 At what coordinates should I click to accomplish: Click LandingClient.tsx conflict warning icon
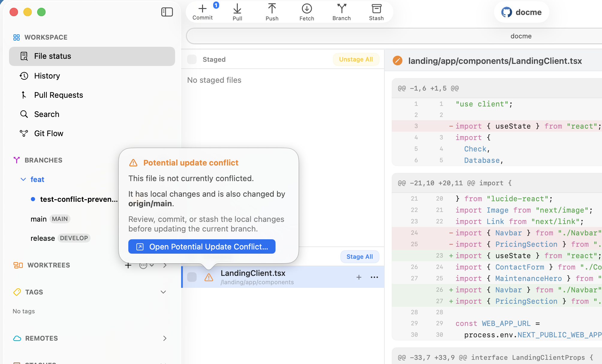pos(209,277)
